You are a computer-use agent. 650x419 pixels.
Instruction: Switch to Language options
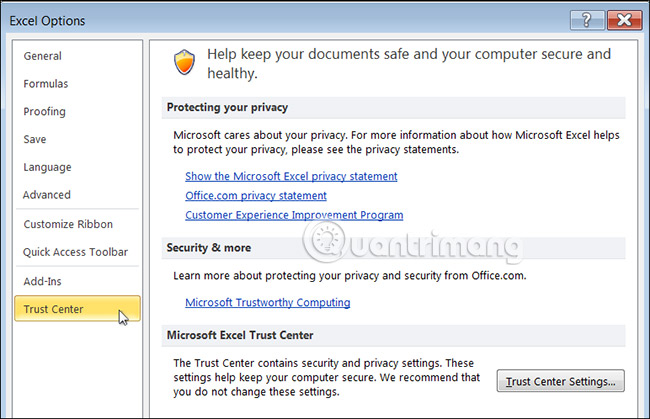pyautogui.click(x=48, y=167)
